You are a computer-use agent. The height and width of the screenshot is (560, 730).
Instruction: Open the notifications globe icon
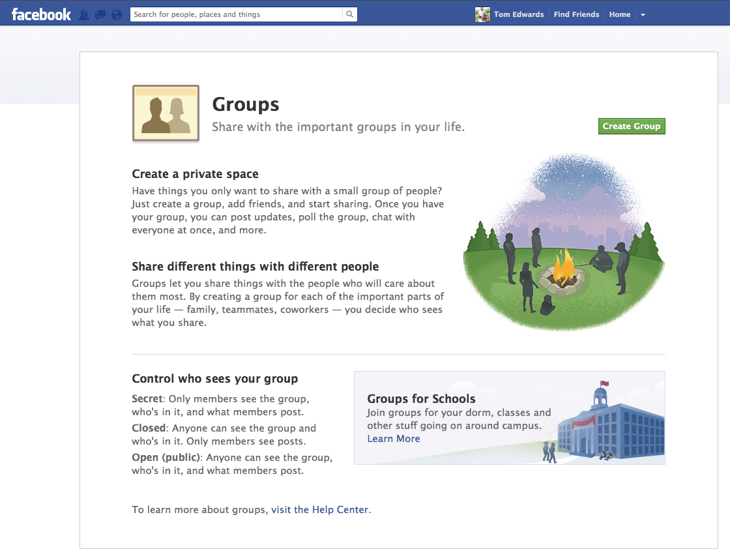coord(117,15)
